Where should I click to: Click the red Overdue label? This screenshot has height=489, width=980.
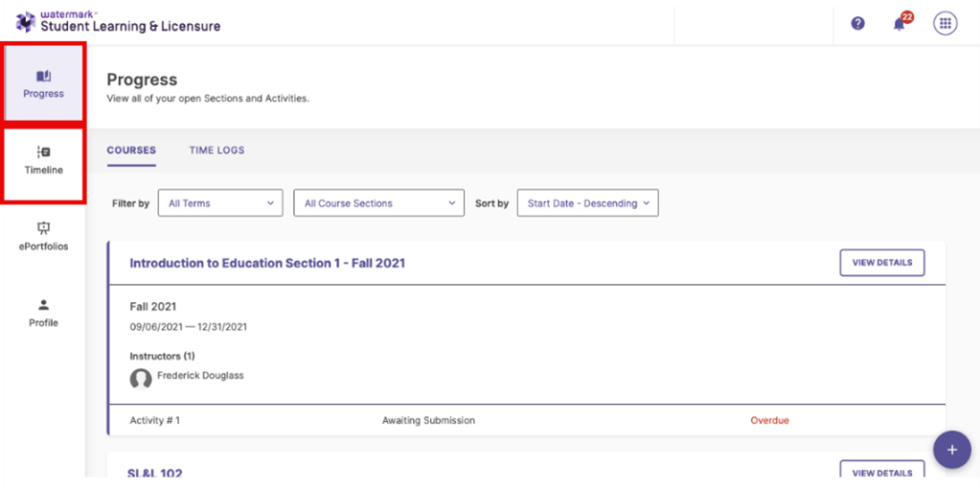(769, 420)
